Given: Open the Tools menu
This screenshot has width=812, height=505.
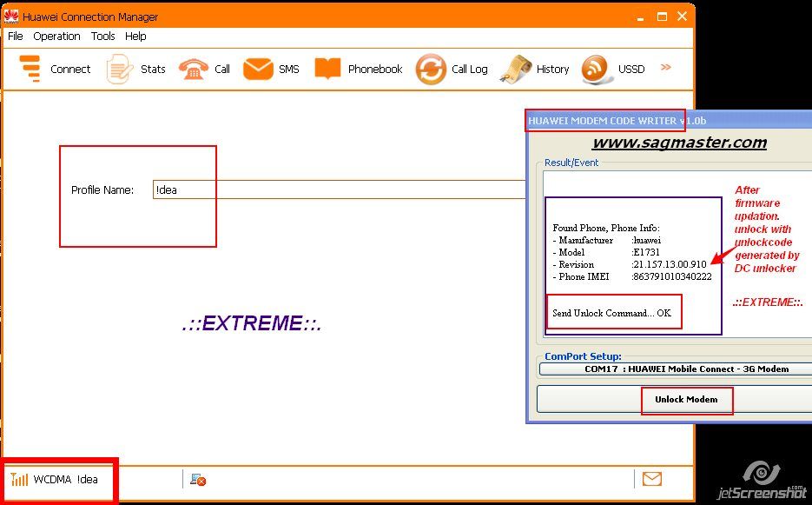Looking at the screenshot, I should [x=102, y=37].
